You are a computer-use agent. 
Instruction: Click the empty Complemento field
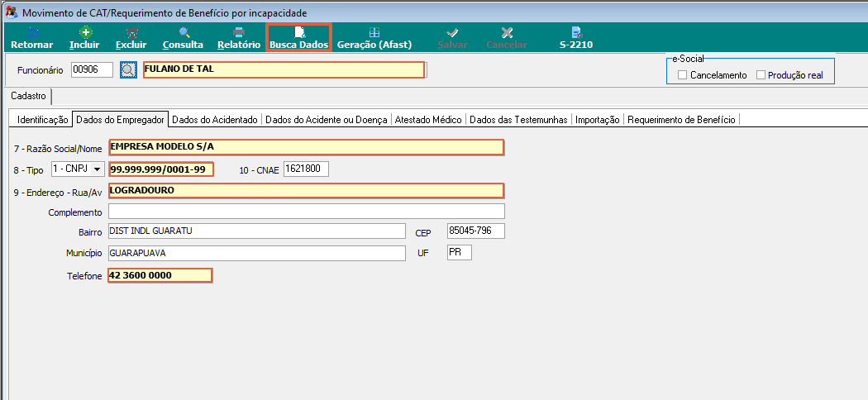click(x=307, y=212)
